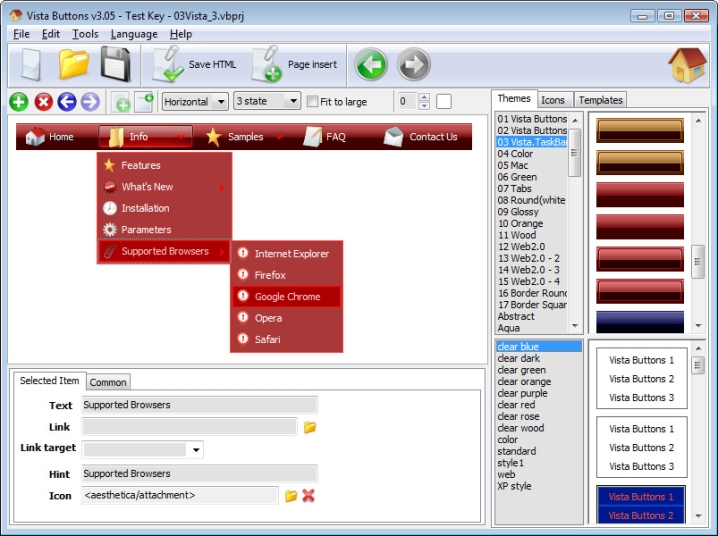
Task: Click the Page insert button
Action: [x=295, y=65]
